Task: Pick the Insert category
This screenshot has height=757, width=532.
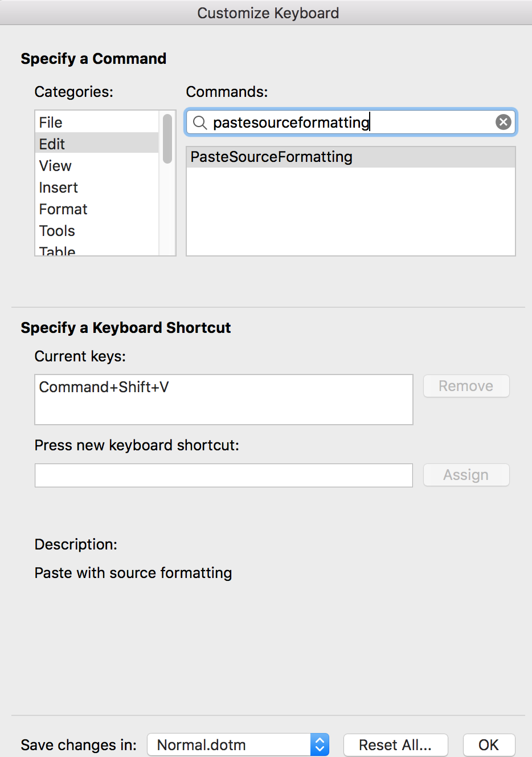Action: pyautogui.click(x=59, y=188)
